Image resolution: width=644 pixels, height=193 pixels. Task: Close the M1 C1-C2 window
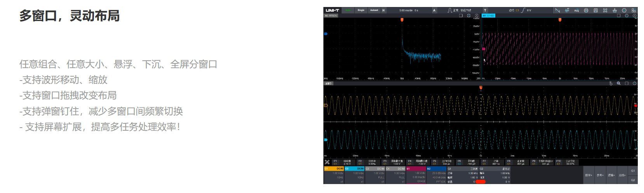point(635,16)
